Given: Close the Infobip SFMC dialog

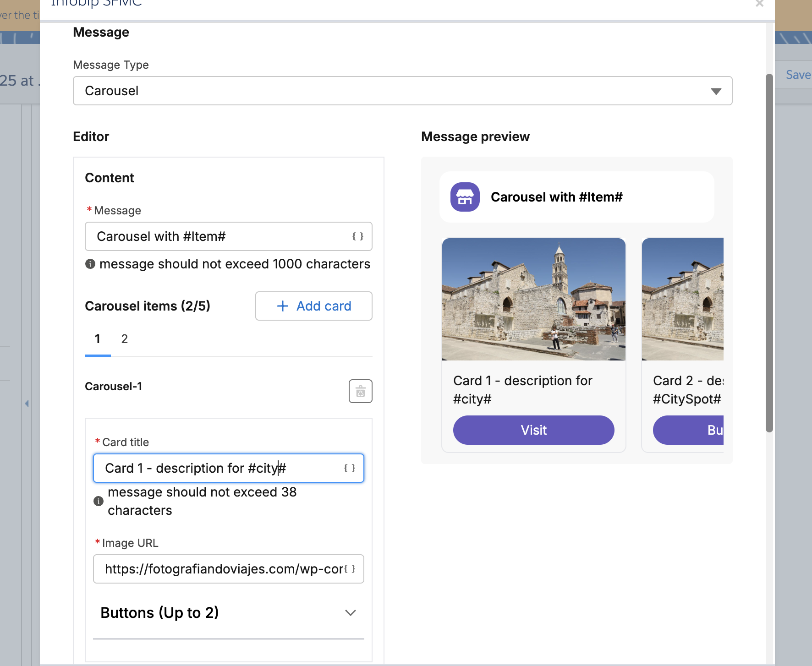Looking at the screenshot, I should 759,4.
